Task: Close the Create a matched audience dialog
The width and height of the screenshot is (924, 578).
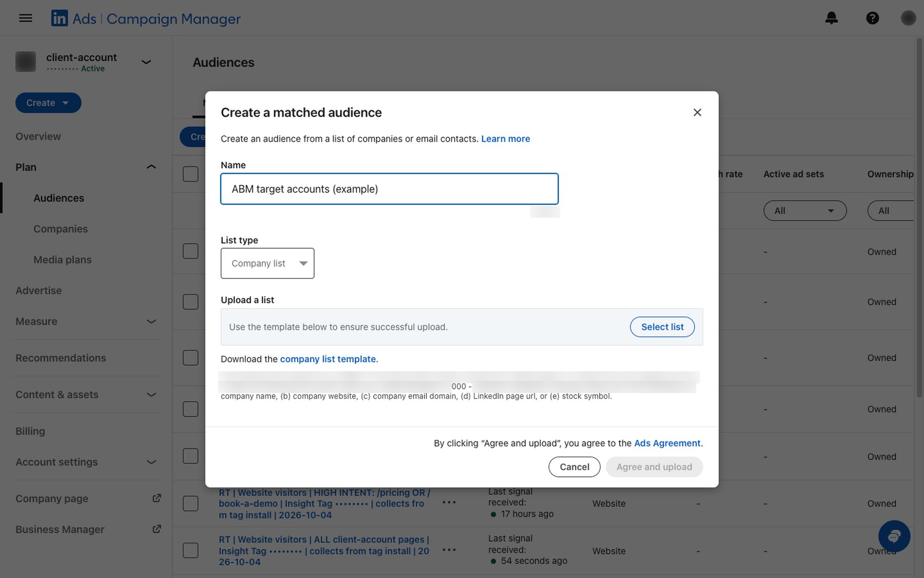Action: point(697,113)
